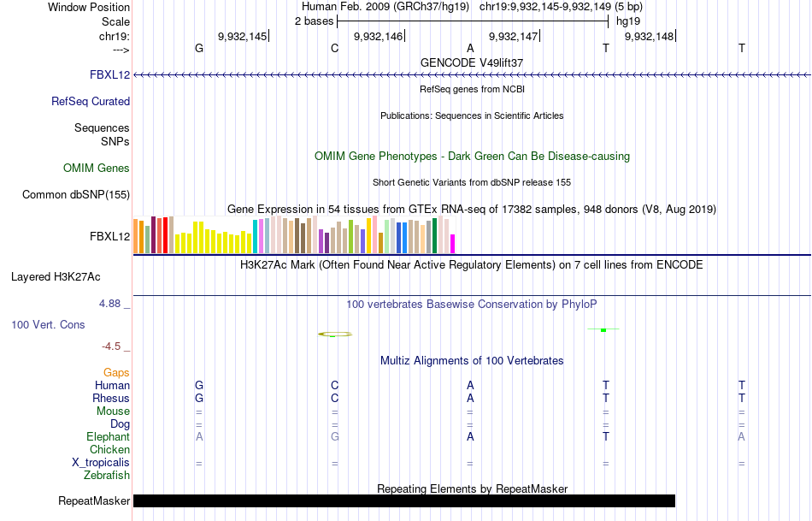Select the Mouse species label
The width and height of the screenshot is (812, 521).
click(113, 411)
